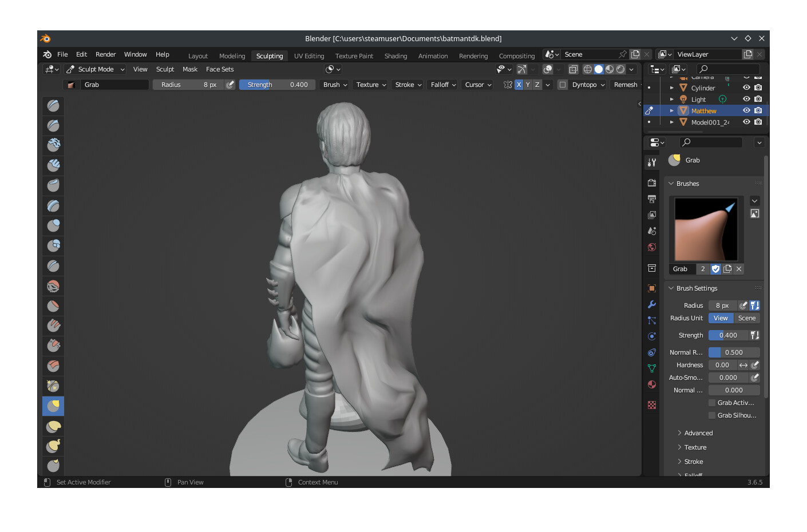Image resolution: width=807 pixels, height=532 pixels.
Task: Open the Modifiers properties tab (wrench)
Action: click(652, 304)
